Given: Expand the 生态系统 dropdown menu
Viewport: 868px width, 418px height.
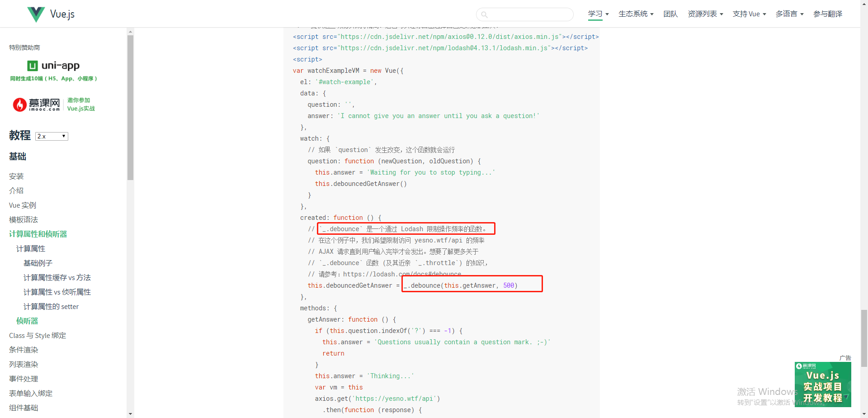Looking at the screenshot, I should (636, 14).
